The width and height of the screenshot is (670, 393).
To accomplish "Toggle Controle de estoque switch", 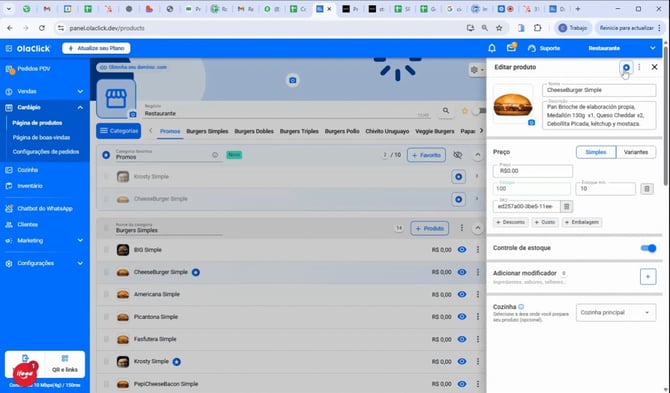I will [x=649, y=248].
